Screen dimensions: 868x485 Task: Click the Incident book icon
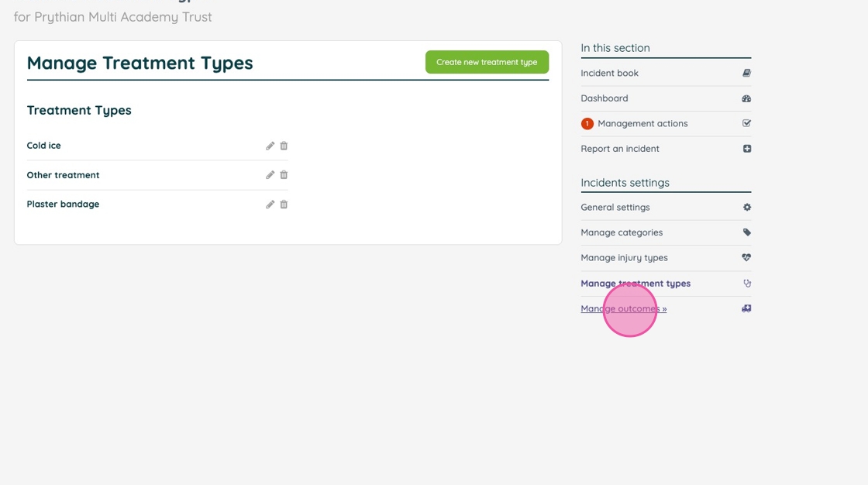746,74
